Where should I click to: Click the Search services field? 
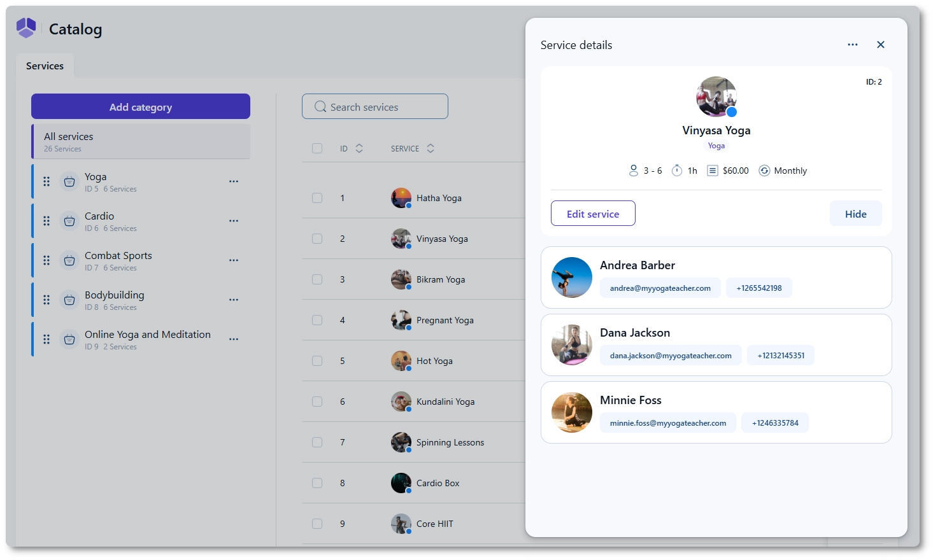375,106
